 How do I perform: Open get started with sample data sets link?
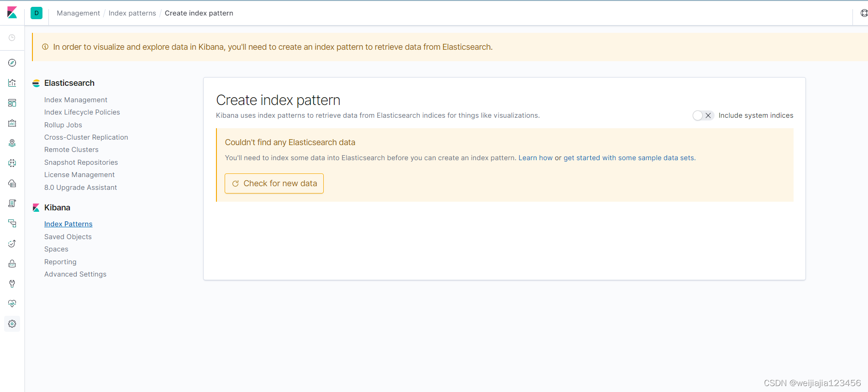pyautogui.click(x=629, y=158)
